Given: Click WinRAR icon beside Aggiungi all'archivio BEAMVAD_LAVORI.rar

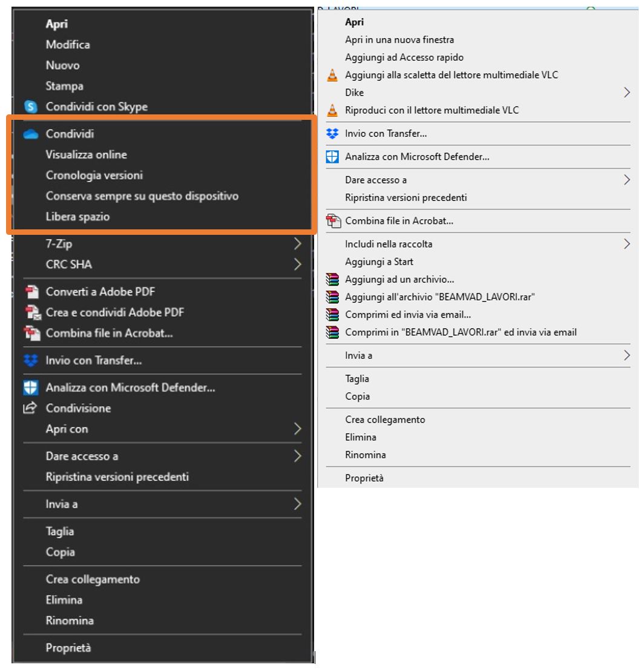Looking at the screenshot, I should (x=332, y=297).
